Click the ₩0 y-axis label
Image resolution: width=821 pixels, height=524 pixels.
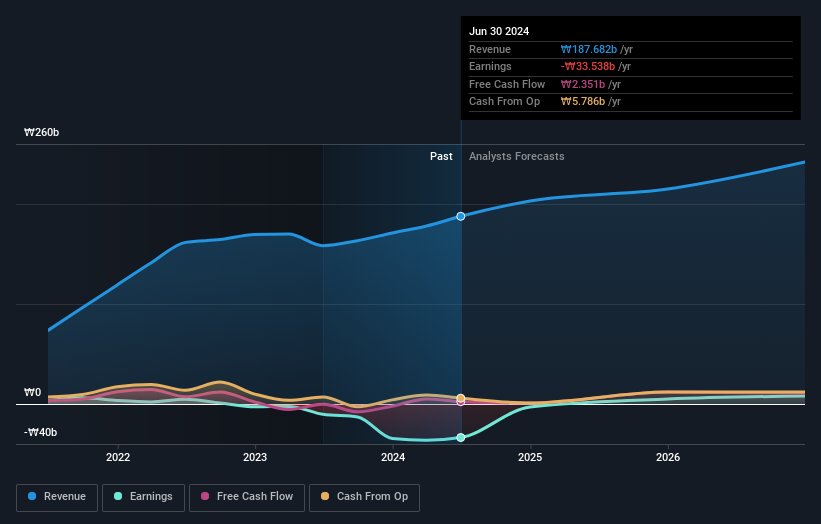click(x=32, y=393)
